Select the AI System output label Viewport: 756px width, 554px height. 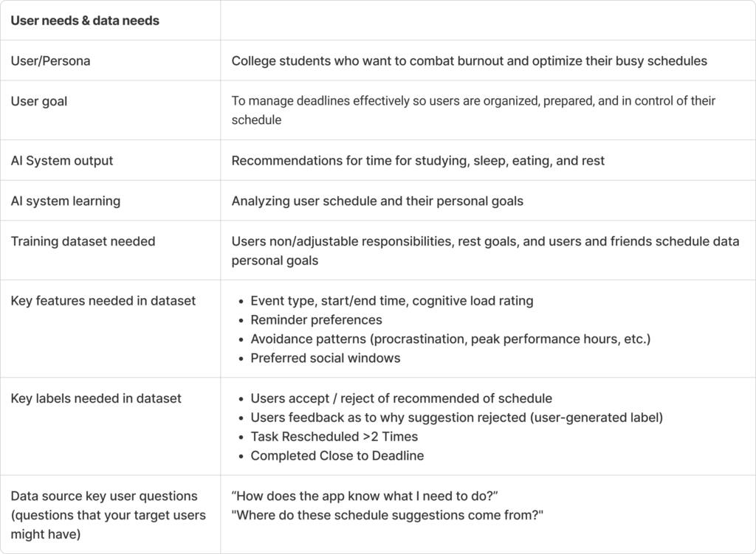click(62, 161)
